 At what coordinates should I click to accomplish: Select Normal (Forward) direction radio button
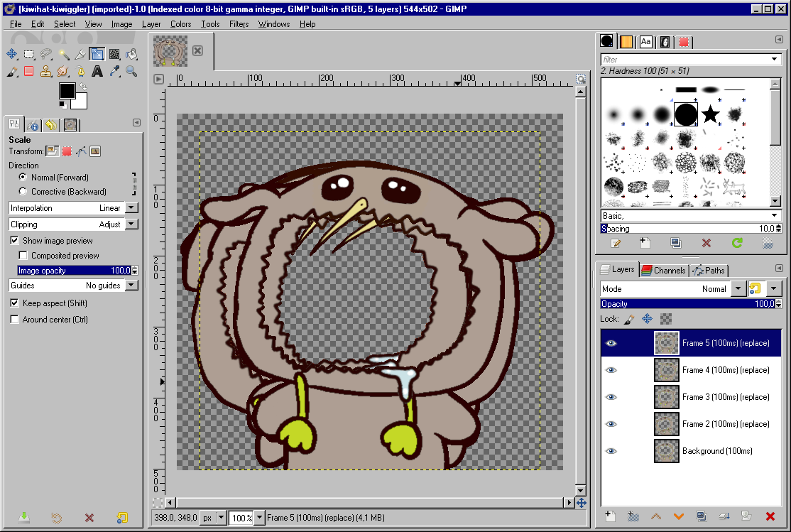23,177
